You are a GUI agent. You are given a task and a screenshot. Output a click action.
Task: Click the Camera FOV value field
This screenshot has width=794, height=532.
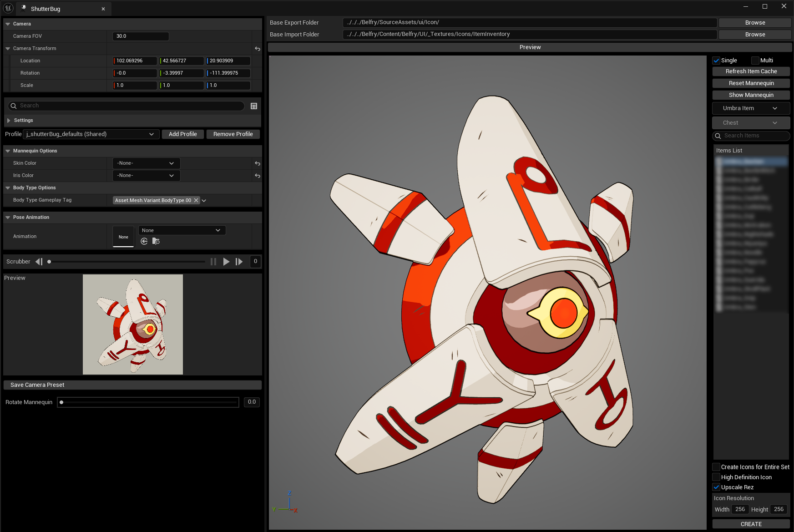coord(141,36)
